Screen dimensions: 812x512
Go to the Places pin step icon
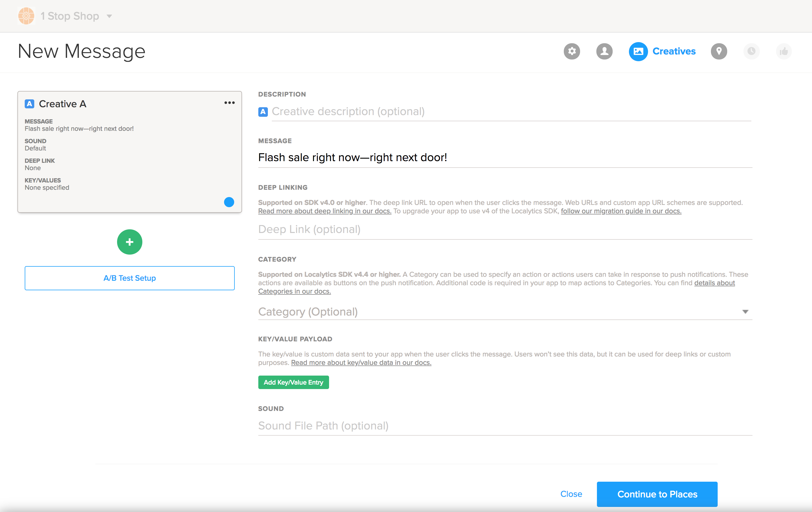[x=719, y=51]
